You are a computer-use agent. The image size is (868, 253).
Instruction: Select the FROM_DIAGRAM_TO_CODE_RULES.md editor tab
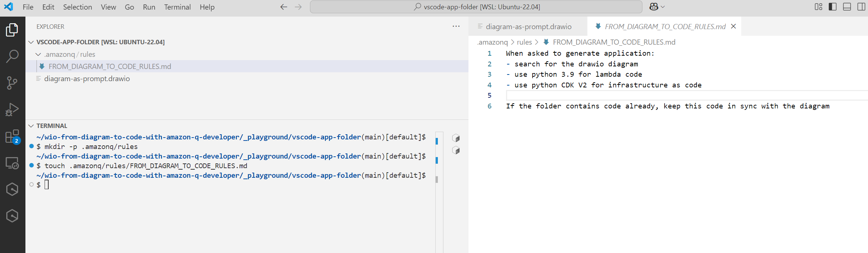pos(664,27)
